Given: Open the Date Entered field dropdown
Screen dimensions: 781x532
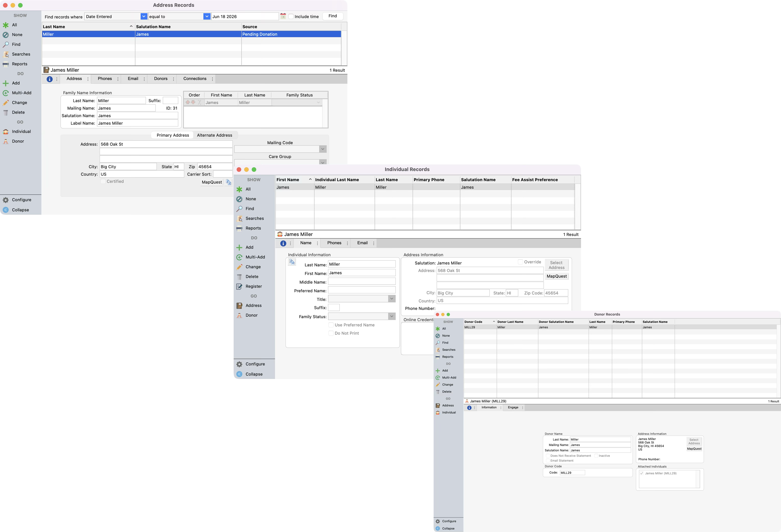Looking at the screenshot, I should click(144, 17).
